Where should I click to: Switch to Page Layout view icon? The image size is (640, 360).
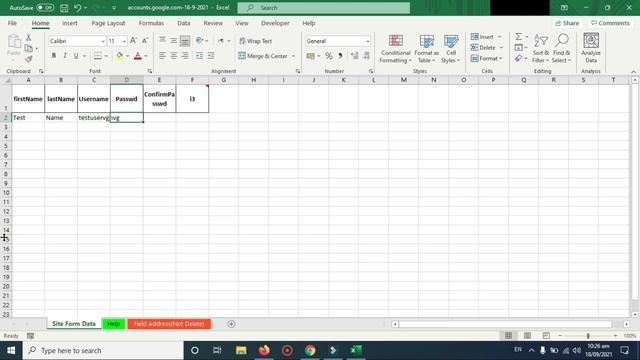click(527, 336)
